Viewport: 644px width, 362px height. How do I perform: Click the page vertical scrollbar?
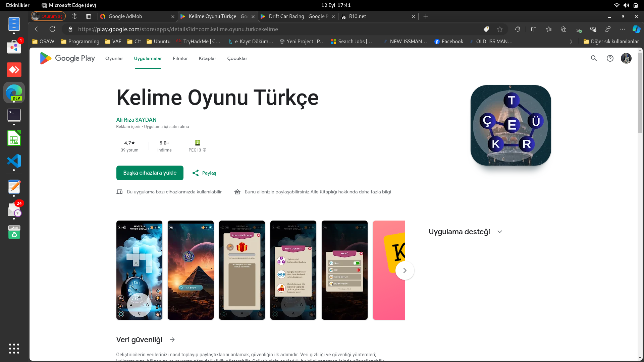tap(640, 92)
